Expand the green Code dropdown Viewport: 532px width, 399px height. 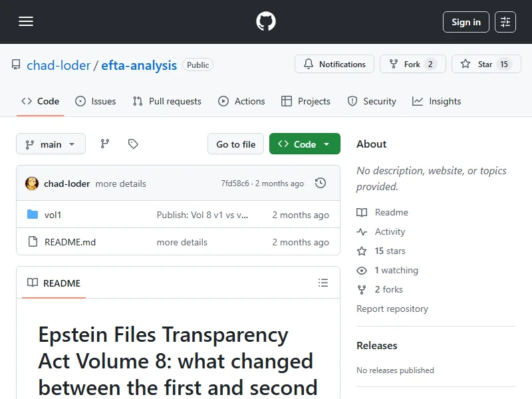pos(305,144)
